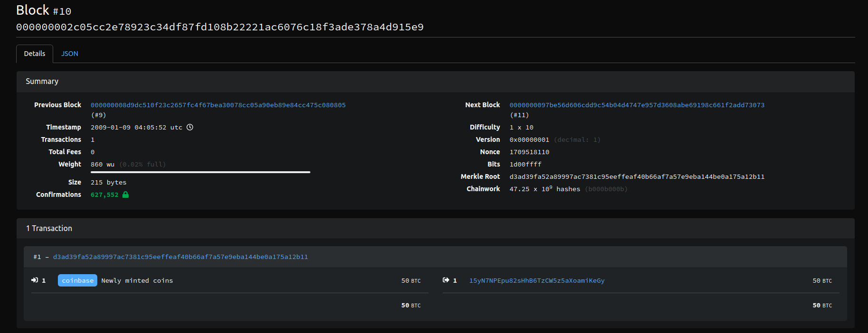868x333 pixels.
Task: Switch to the JSON tab
Action: (70, 54)
